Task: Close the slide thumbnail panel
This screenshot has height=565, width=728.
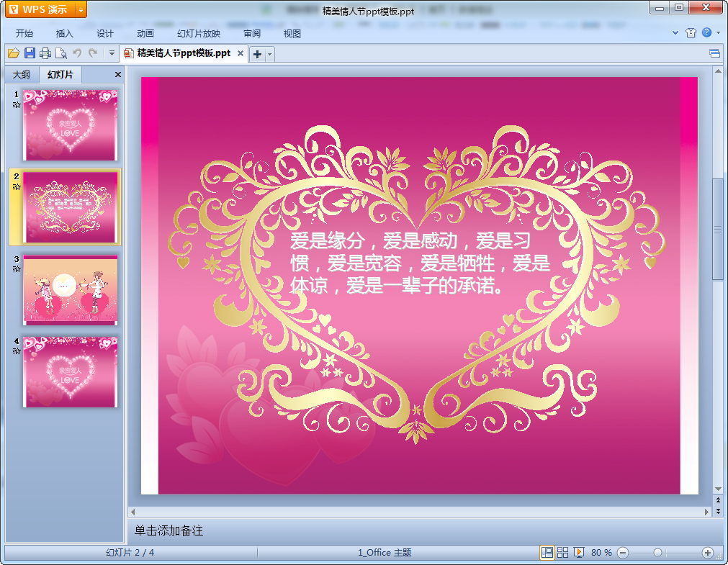Action: [x=118, y=74]
